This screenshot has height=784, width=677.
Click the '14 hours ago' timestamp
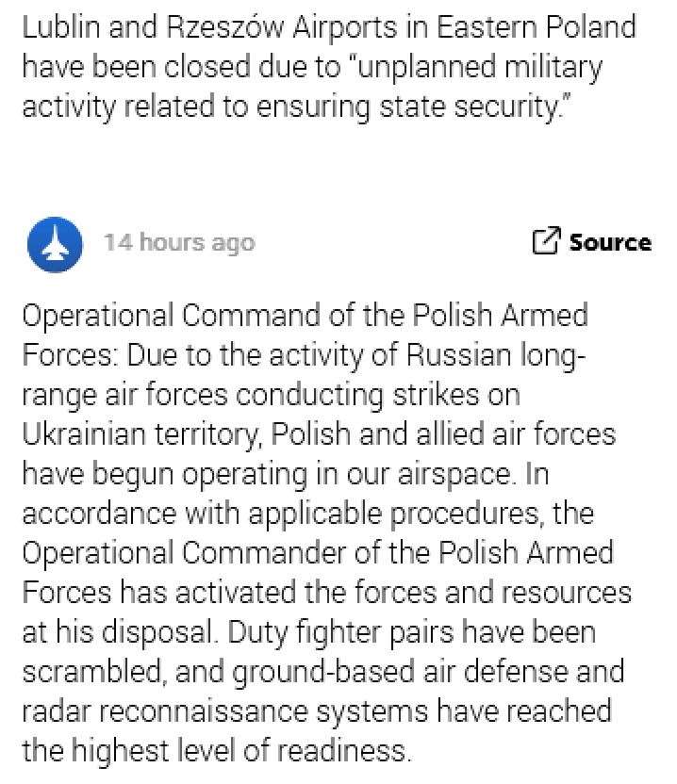click(179, 242)
